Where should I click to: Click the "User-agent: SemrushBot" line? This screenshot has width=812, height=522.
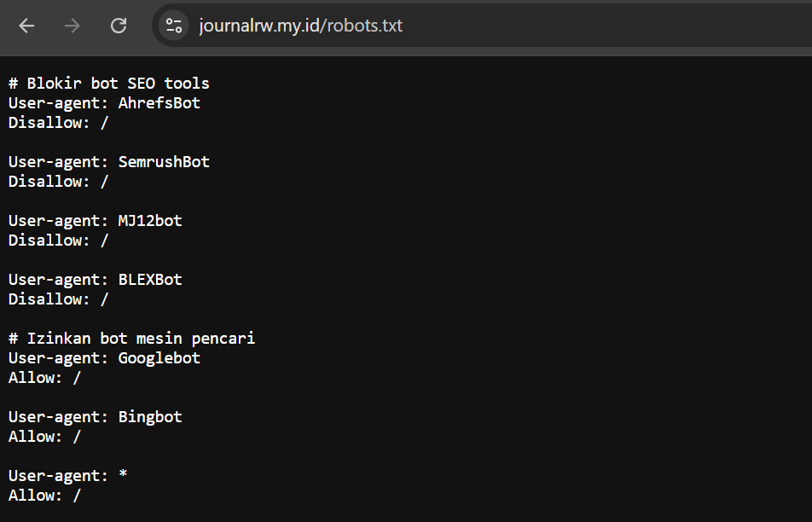(108, 162)
